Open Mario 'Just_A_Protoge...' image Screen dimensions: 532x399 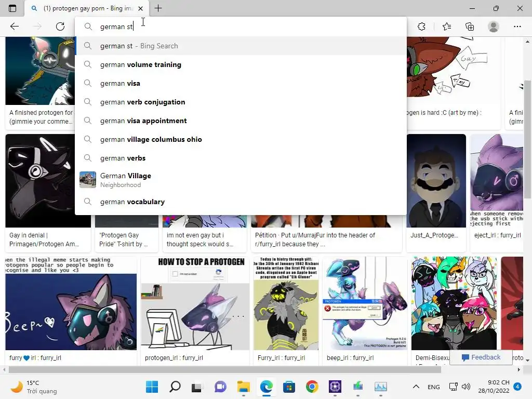tap(436, 180)
